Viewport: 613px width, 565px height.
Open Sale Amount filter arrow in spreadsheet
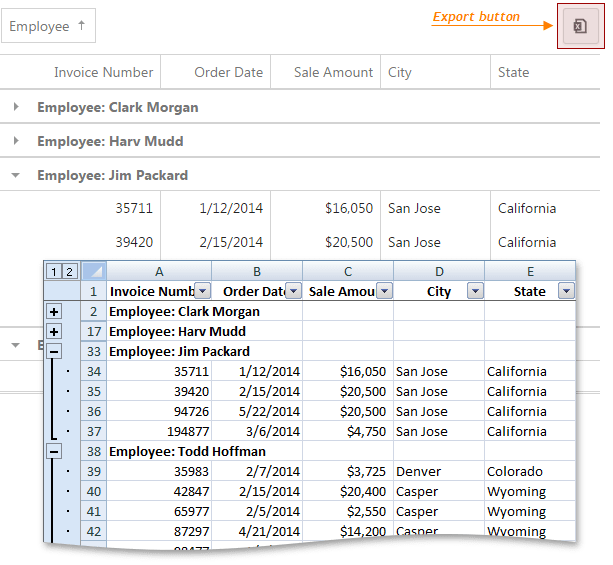[384, 291]
